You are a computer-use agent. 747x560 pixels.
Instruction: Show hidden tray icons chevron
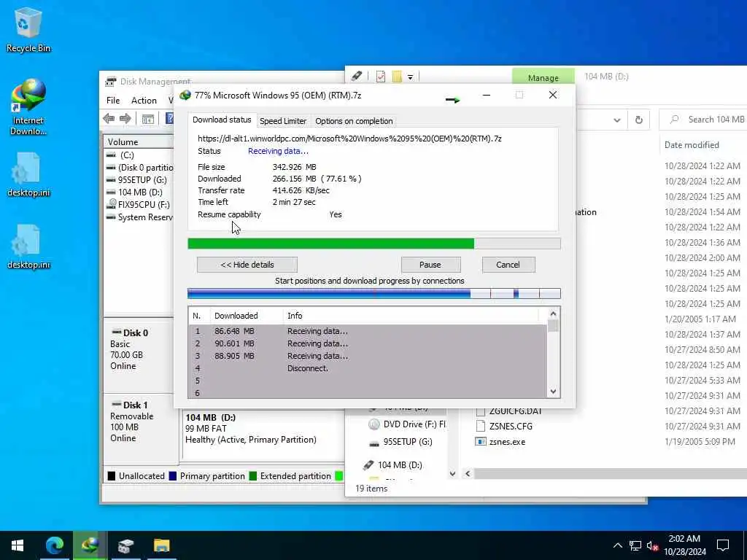(617, 545)
